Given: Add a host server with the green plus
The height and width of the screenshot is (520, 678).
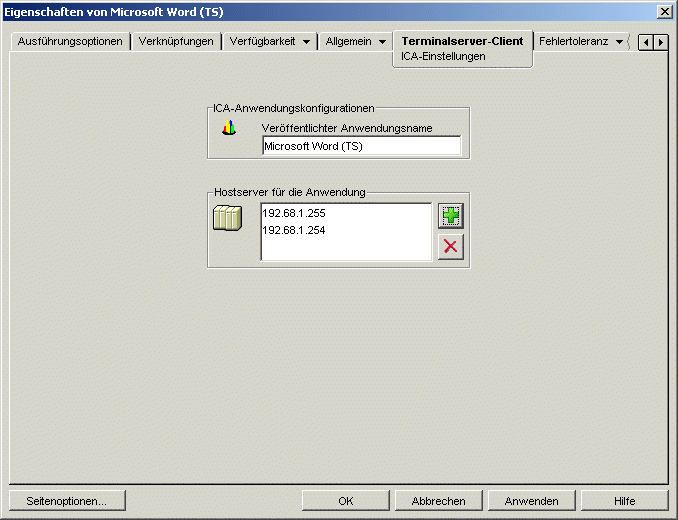Looking at the screenshot, I should (x=451, y=215).
